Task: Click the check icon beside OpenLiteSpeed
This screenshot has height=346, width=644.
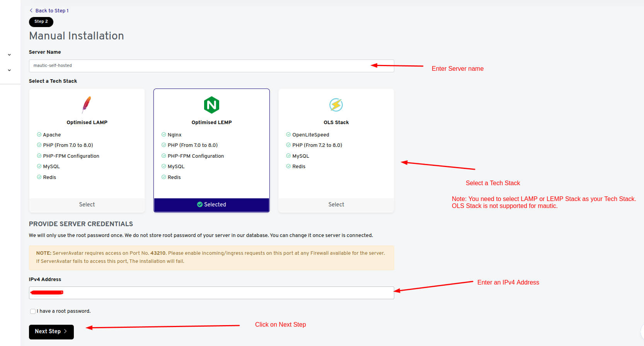Action: (288, 135)
